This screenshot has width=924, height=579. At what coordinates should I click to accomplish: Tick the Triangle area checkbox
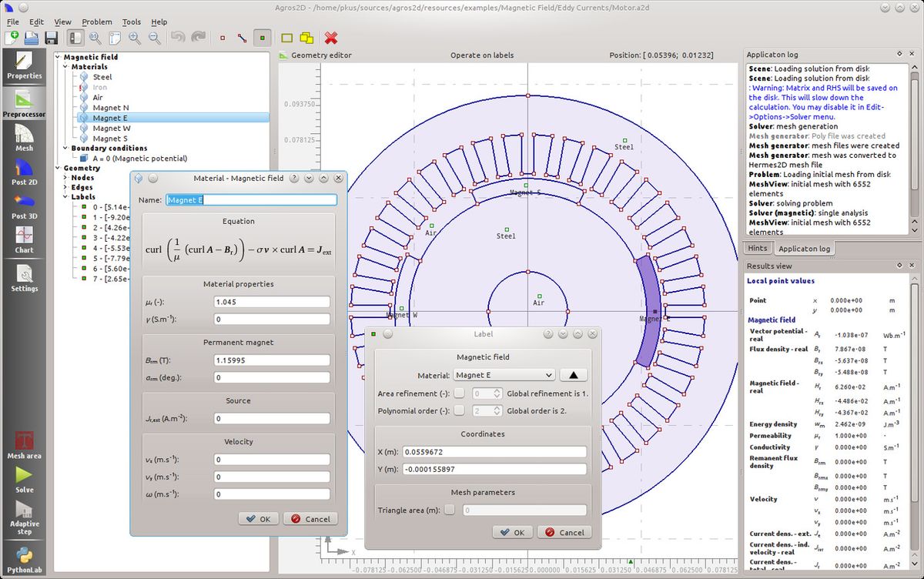pyautogui.click(x=450, y=510)
